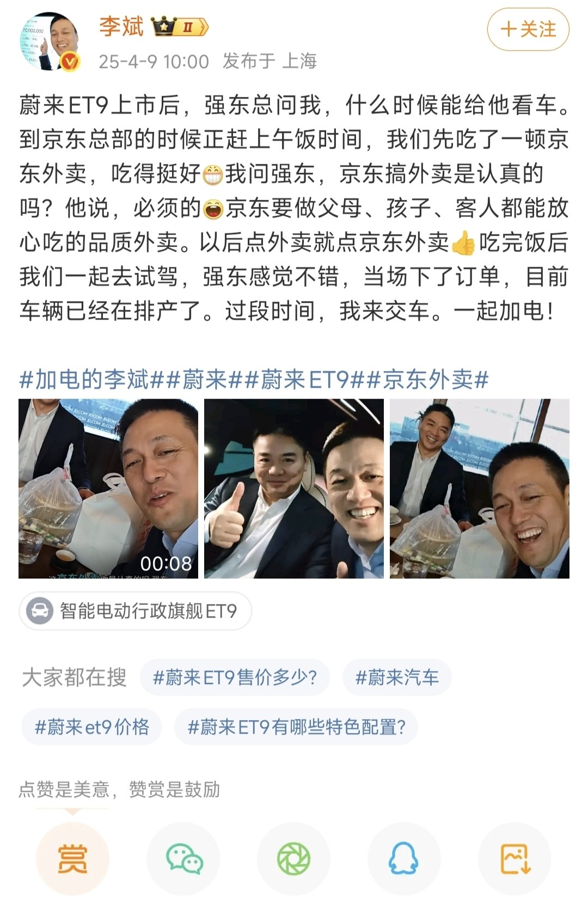
Task: Open hashtag #加电的李斌#
Action: pyautogui.click(x=91, y=380)
